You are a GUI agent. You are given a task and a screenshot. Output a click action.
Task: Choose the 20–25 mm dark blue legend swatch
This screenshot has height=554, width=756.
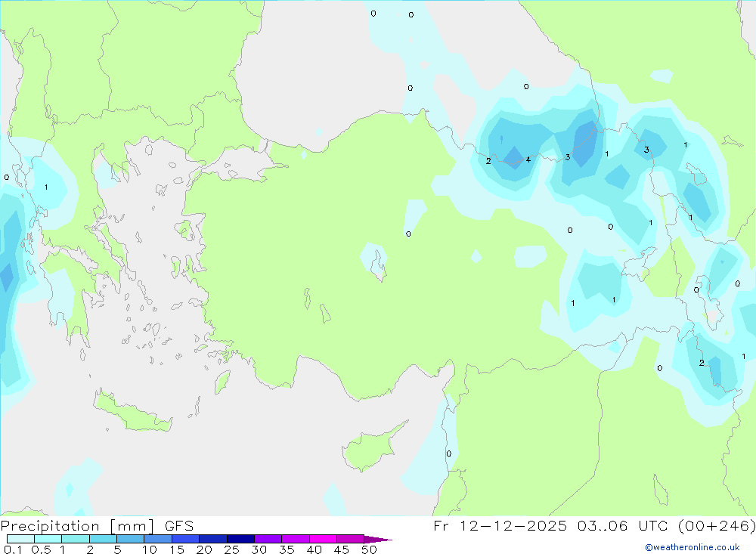coord(213,539)
